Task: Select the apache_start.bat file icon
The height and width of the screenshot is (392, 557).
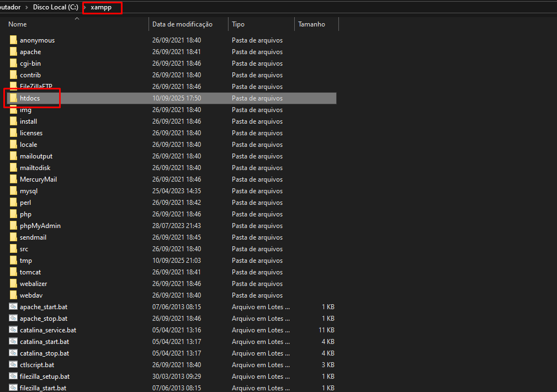Action: 14,307
